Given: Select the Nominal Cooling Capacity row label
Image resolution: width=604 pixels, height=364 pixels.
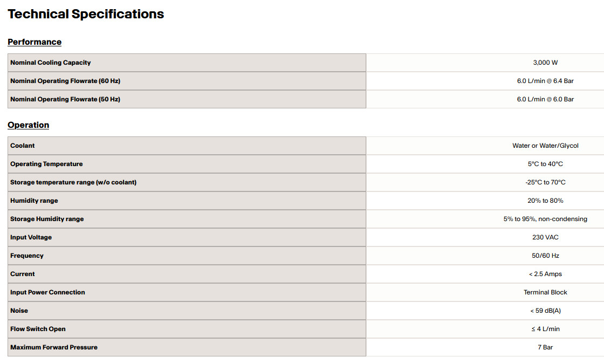Looking at the screenshot, I should tap(51, 63).
